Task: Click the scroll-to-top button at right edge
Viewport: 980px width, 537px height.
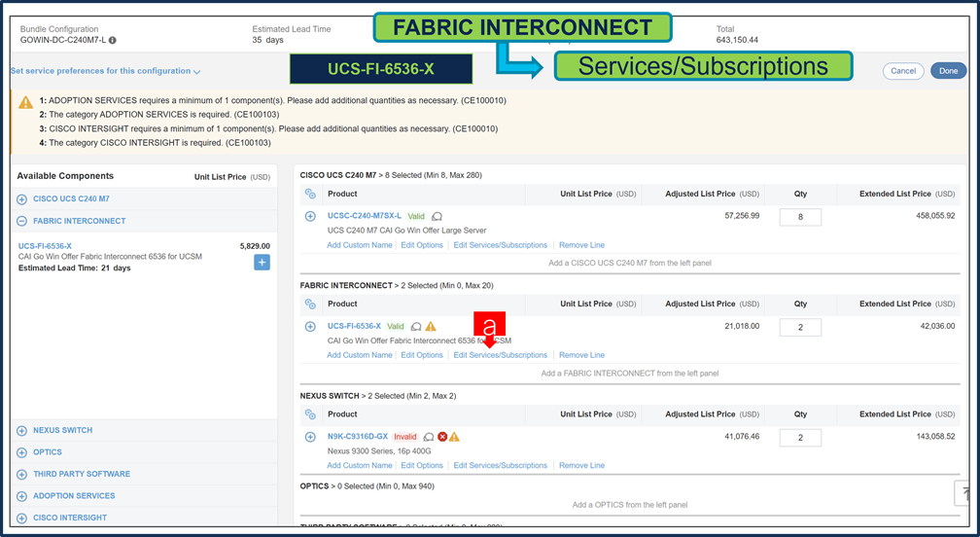Action: click(x=962, y=492)
